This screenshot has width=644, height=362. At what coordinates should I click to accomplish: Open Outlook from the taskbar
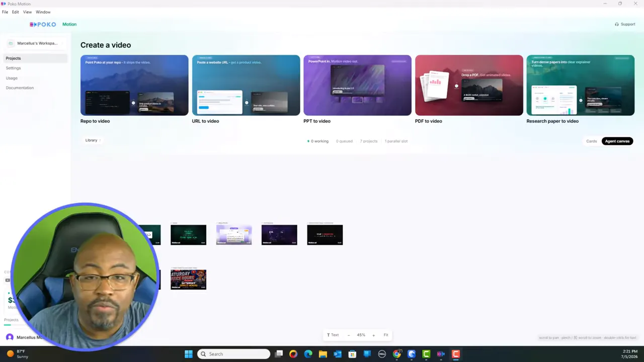pyautogui.click(x=338, y=354)
